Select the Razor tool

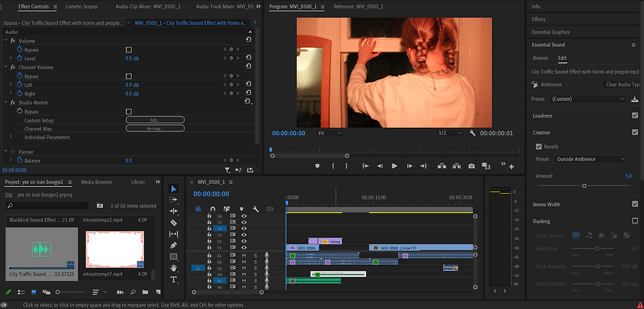coord(173,223)
